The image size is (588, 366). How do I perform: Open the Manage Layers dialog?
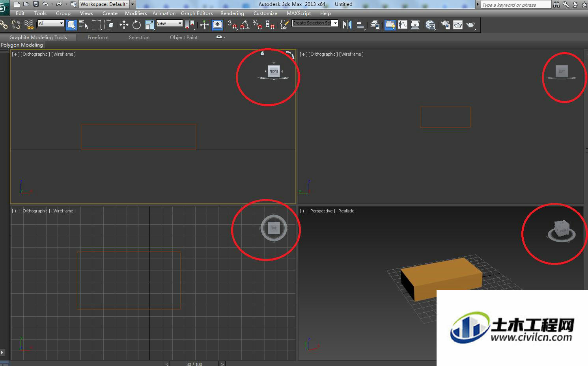tap(375, 25)
